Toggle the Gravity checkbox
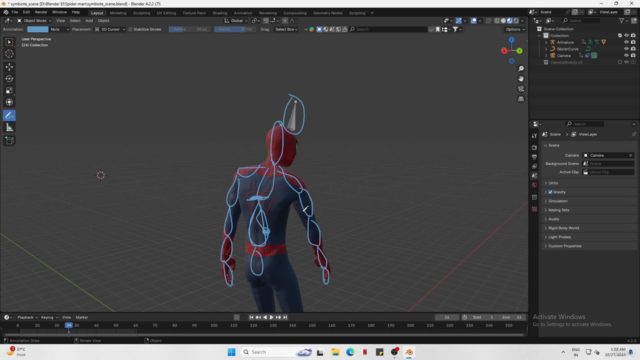The width and height of the screenshot is (640, 360). click(550, 192)
